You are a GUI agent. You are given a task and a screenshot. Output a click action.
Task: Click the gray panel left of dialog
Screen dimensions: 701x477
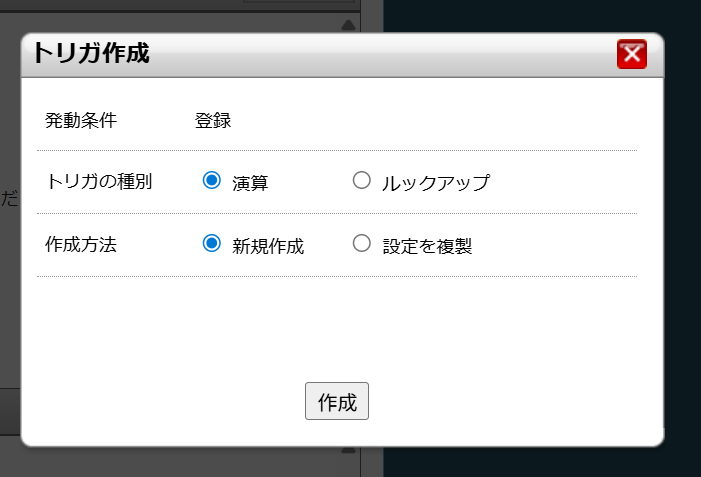click(x=10, y=300)
